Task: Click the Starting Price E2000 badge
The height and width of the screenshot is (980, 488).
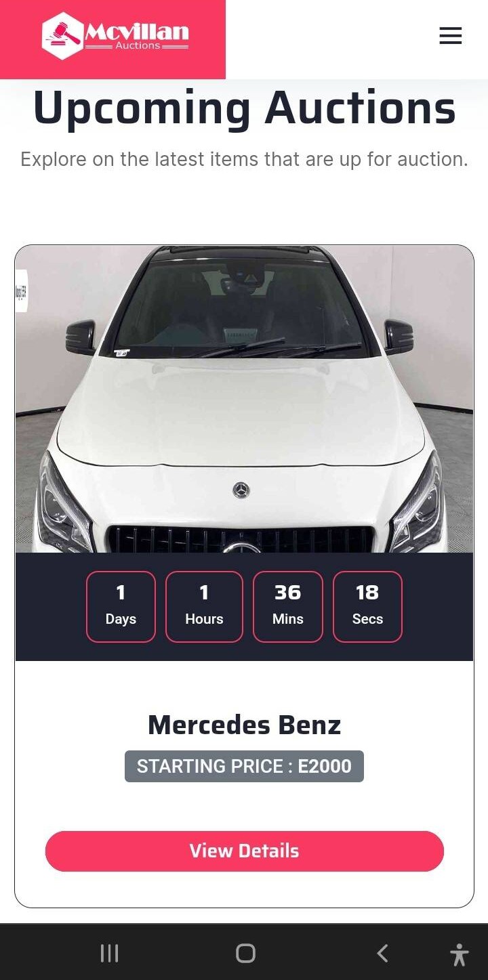Action: [244, 766]
